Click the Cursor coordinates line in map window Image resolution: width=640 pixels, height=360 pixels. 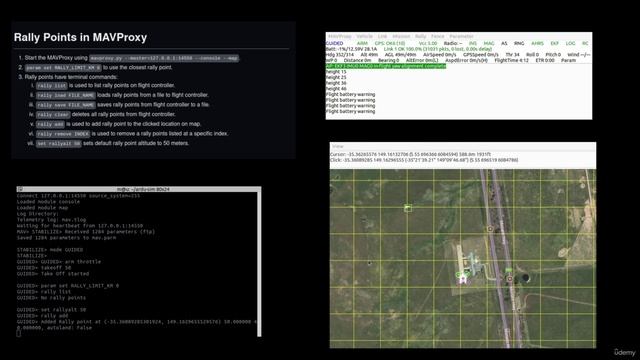[411, 155]
